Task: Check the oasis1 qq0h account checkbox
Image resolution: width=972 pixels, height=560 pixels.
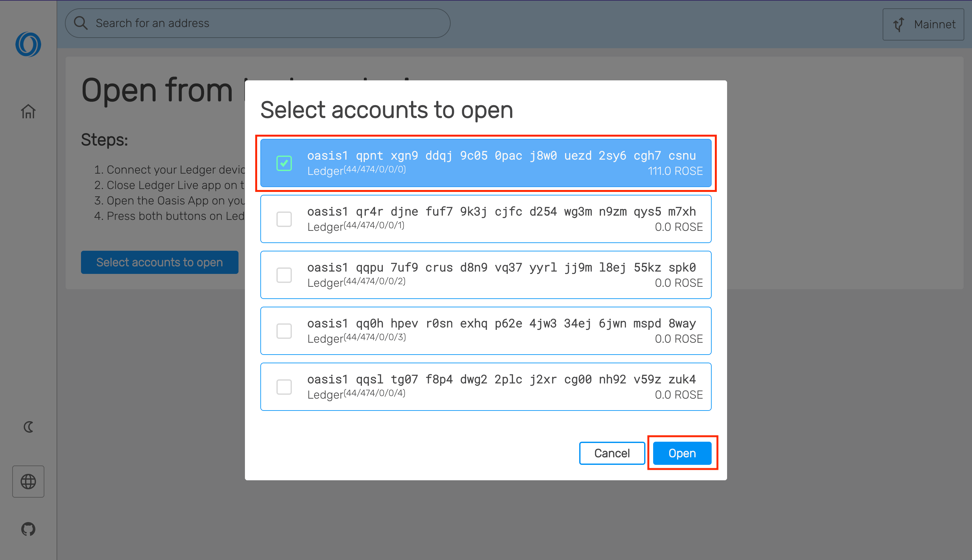Action: [284, 331]
